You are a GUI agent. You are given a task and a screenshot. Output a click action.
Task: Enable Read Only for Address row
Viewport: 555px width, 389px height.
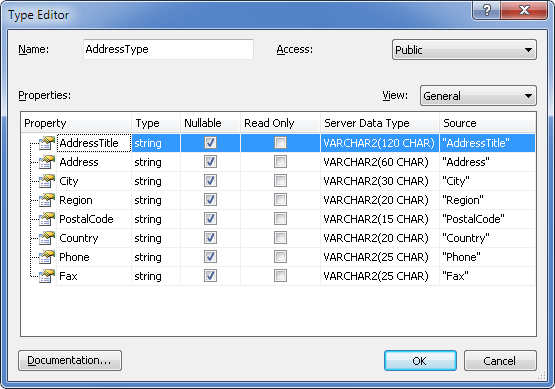coord(280,162)
